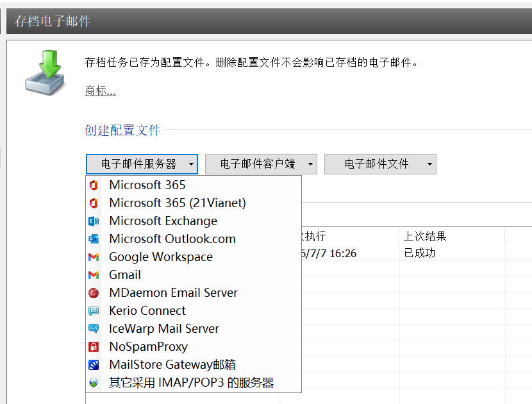Click the Microsoft Exchange icon
Viewport: 532px width, 404px height.
[94, 221]
